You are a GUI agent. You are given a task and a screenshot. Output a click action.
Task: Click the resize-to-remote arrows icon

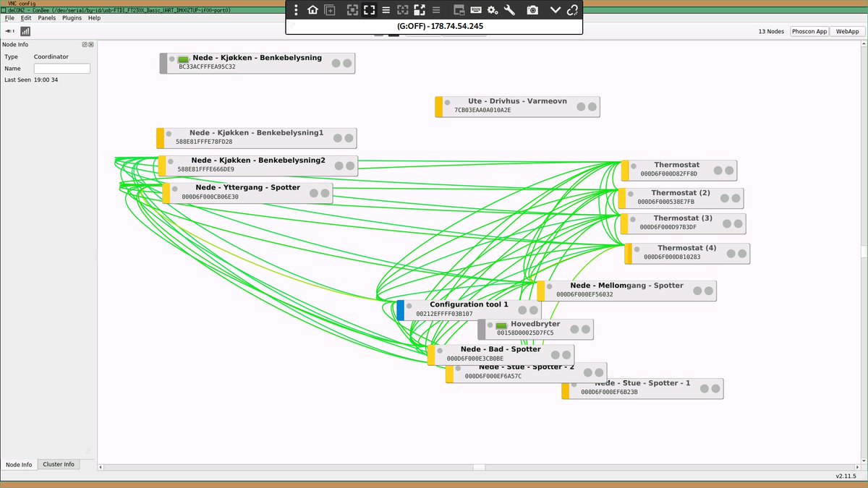coord(420,10)
